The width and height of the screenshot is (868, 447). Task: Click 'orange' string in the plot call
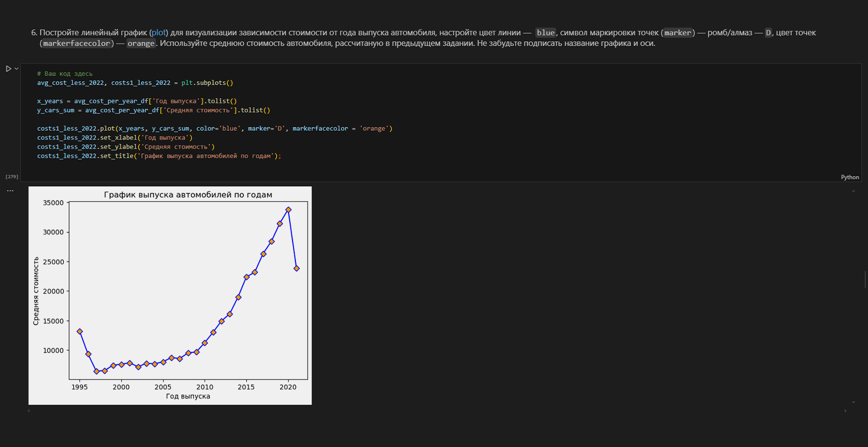pyautogui.click(x=374, y=129)
